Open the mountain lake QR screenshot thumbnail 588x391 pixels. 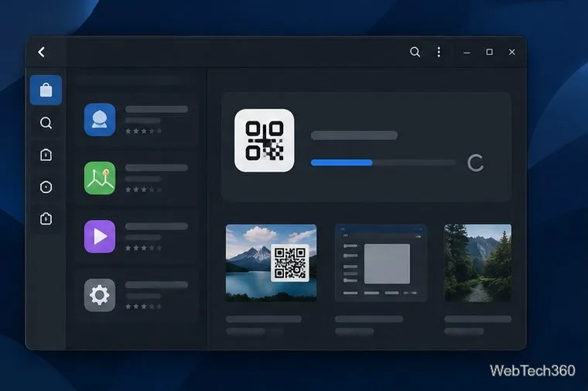(271, 262)
